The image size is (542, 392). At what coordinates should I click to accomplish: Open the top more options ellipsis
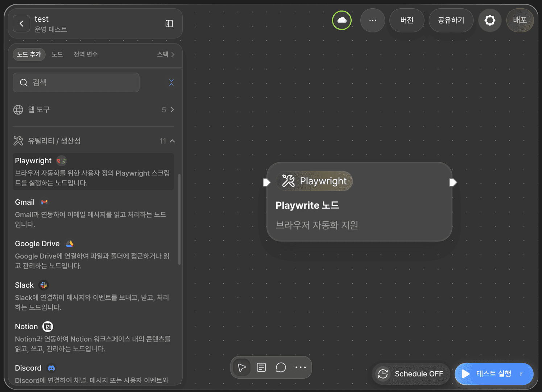(373, 20)
